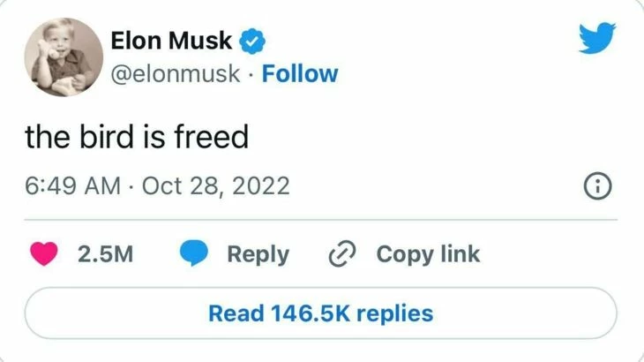Click the 6:49 AM time text

tap(72, 185)
